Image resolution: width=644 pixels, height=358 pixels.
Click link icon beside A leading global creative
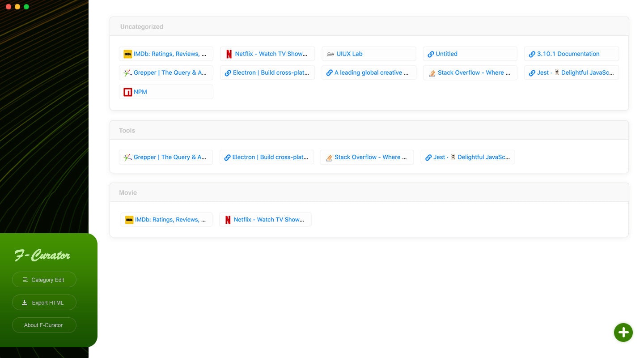pos(330,73)
